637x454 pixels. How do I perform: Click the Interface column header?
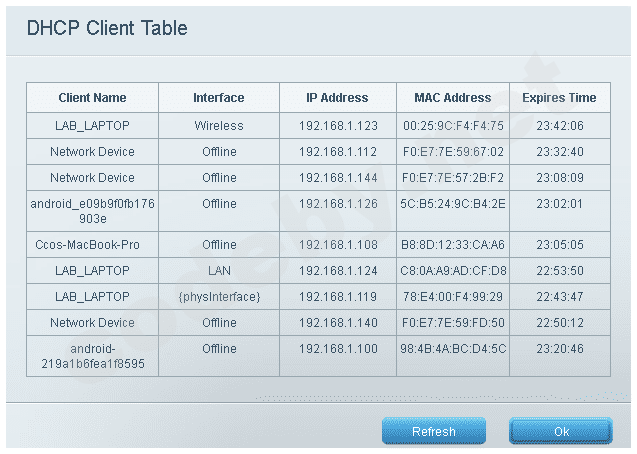(219, 98)
